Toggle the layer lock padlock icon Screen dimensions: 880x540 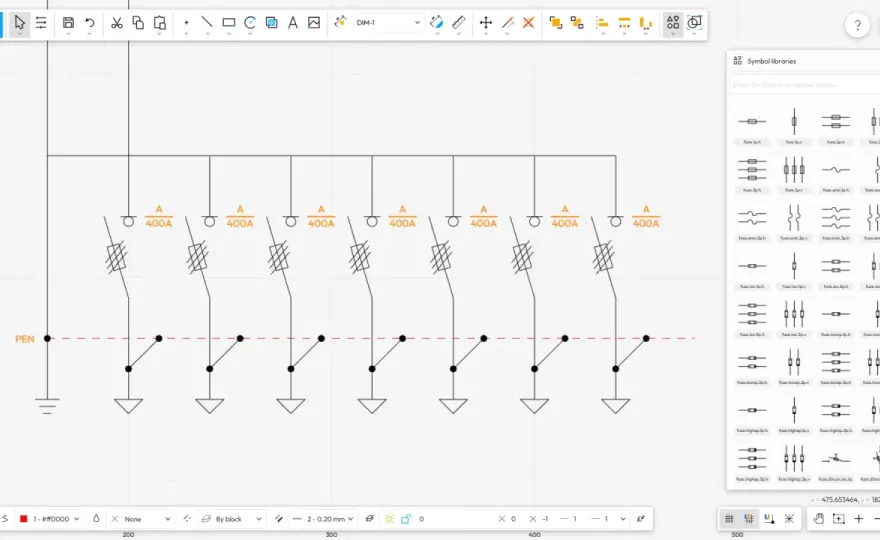coord(406,519)
